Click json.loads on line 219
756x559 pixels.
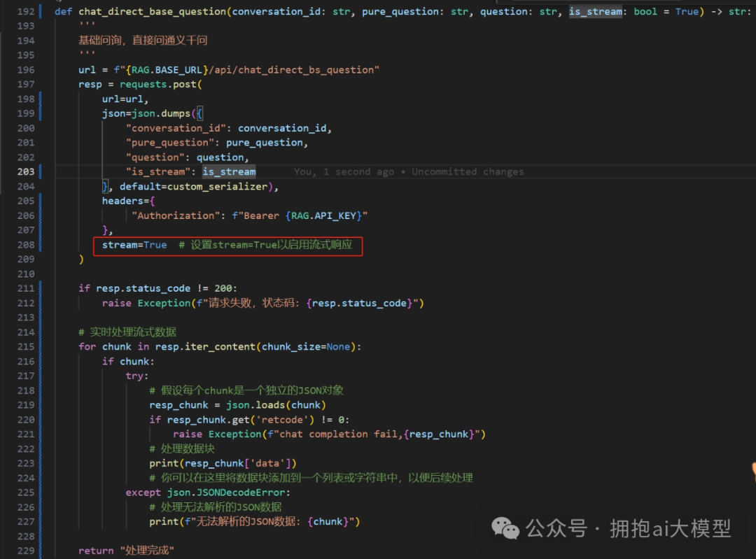[x=243, y=405]
